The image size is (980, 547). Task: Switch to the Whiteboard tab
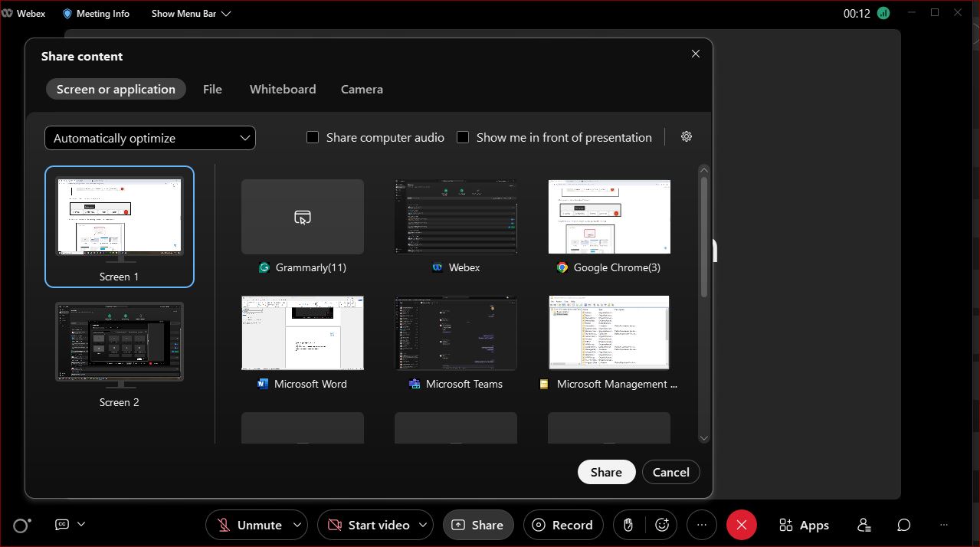tap(283, 89)
